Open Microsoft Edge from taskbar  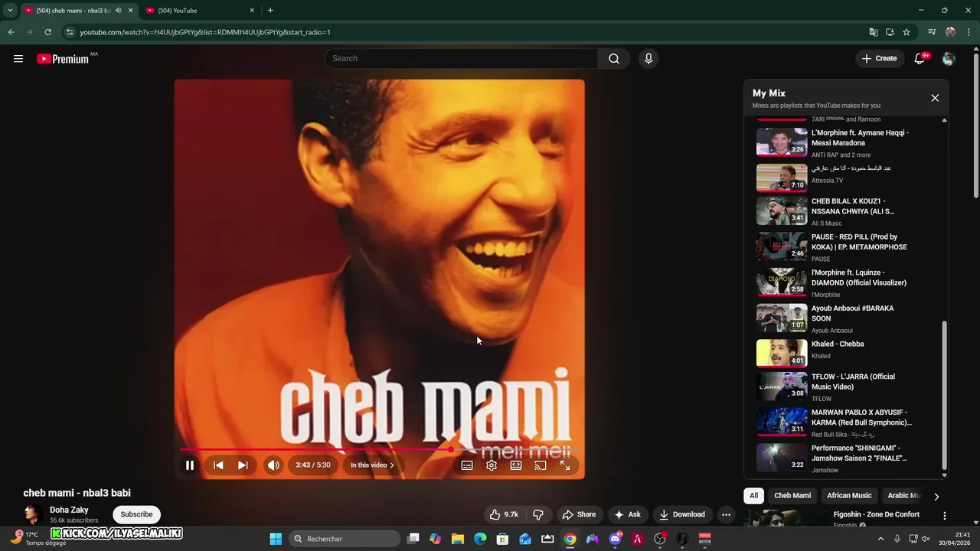coord(480,539)
